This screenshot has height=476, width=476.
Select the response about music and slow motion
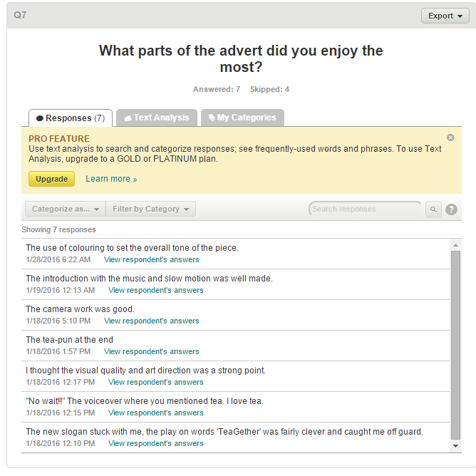[x=150, y=279]
